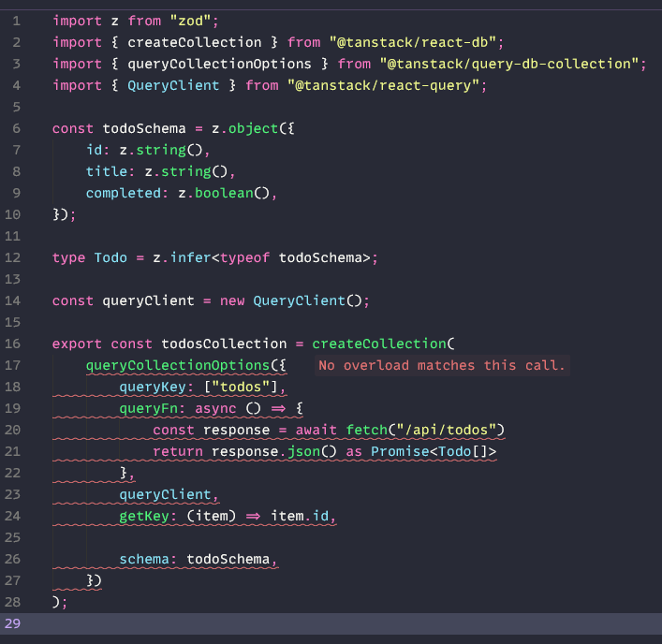Click the return keyword on line 21
The width and height of the screenshot is (662, 644).
point(178,451)
